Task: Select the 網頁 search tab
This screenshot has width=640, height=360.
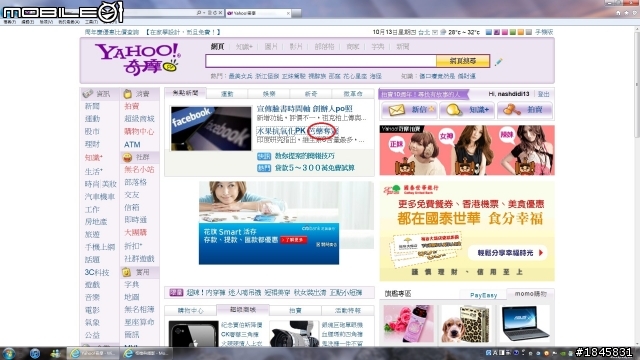Action: [x=218, y=47]
